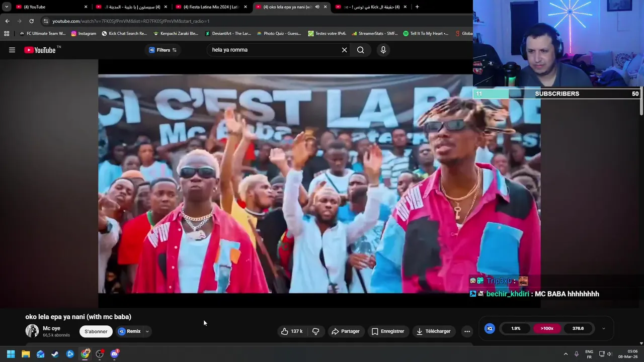Open the Instagram bookmark
The width and height of the screenshot is (644, 362).
[84, 34]
